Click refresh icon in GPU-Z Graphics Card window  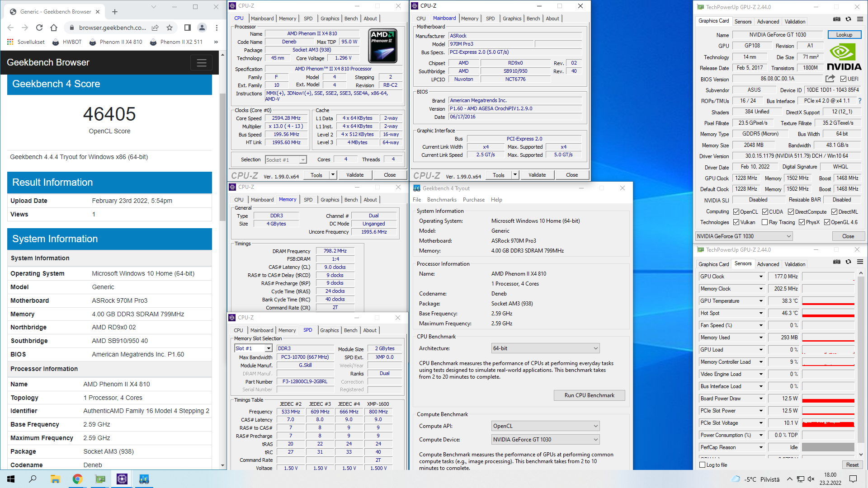click(848, 19)
